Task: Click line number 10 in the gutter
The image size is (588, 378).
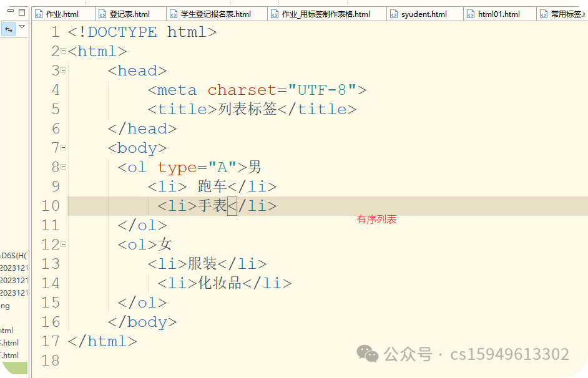Action: coord(51,206)
